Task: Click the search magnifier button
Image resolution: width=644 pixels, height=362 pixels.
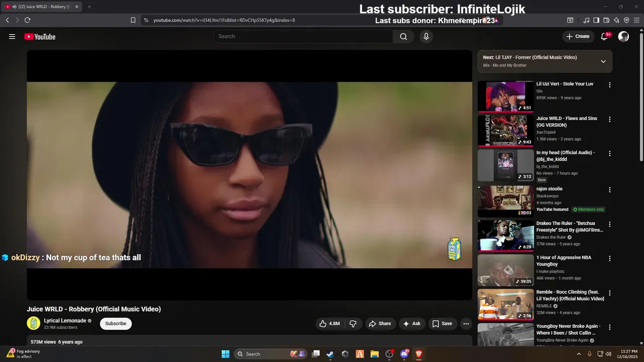Action: pos(404,36)
